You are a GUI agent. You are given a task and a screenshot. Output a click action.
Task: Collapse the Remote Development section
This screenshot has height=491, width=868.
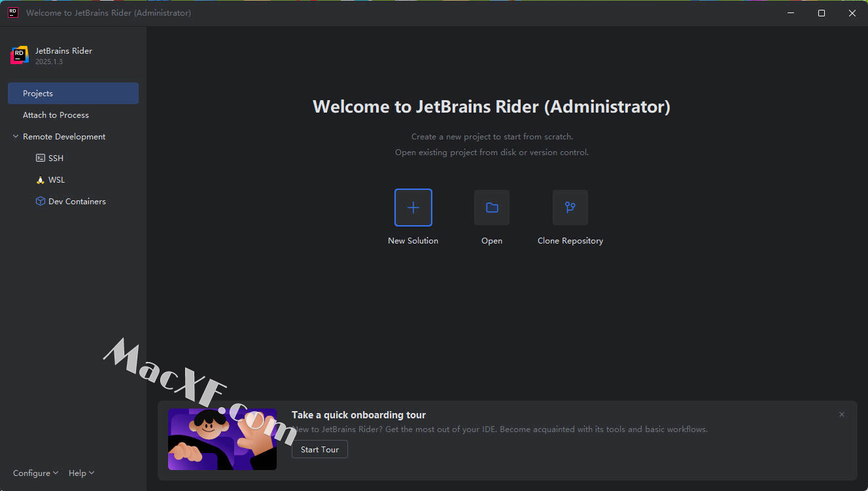16,137
